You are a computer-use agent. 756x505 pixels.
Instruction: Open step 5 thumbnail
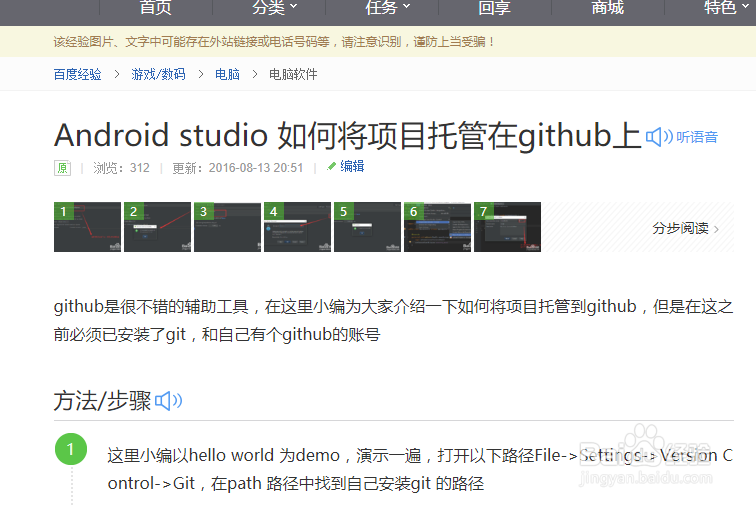[x=367, y=227]
